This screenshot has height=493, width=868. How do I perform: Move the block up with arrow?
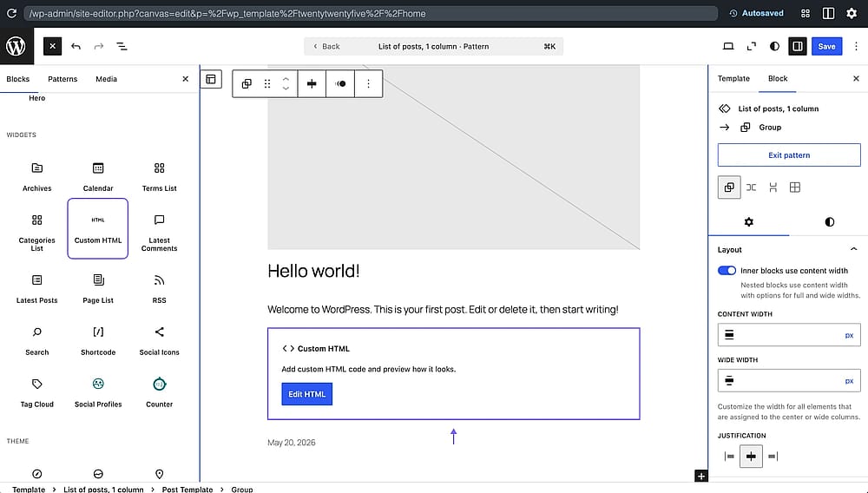286,79
